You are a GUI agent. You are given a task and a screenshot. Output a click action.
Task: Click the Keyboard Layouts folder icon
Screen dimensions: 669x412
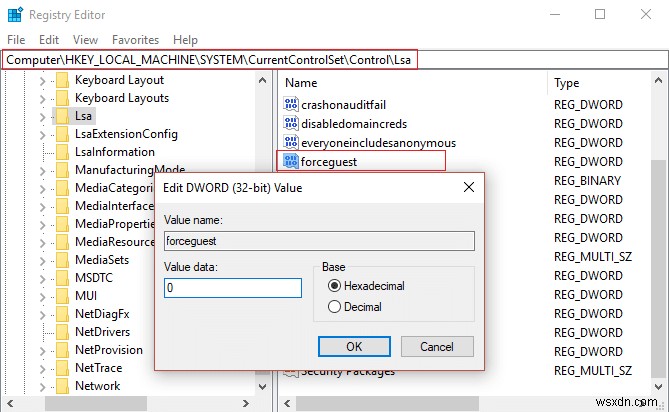(x=62, y=98)
